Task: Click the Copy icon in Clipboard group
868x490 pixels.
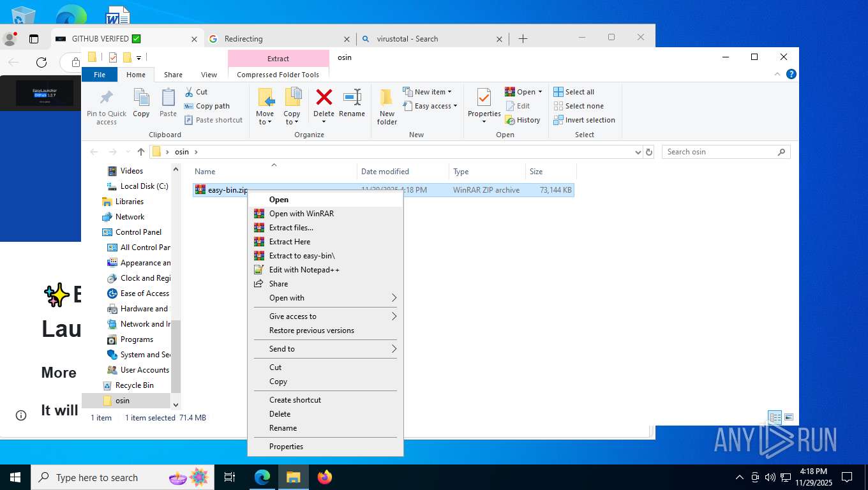Action: (141, 98)
